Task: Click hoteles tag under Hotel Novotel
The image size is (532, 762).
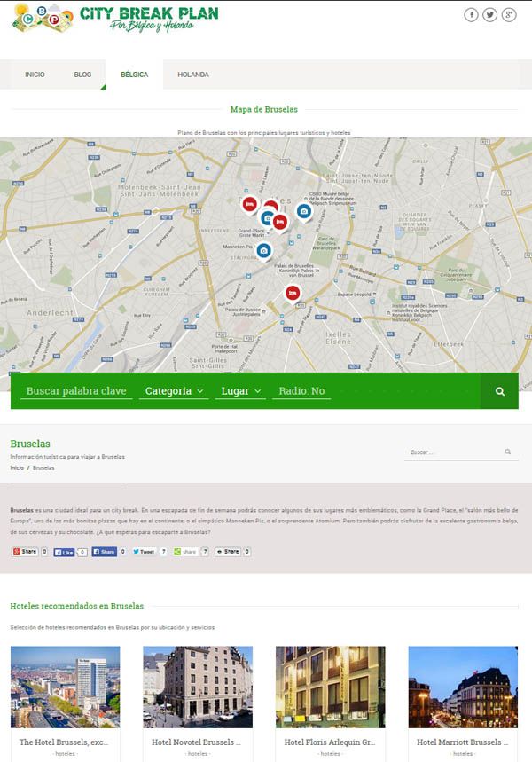Action: (x=198, y=754)
